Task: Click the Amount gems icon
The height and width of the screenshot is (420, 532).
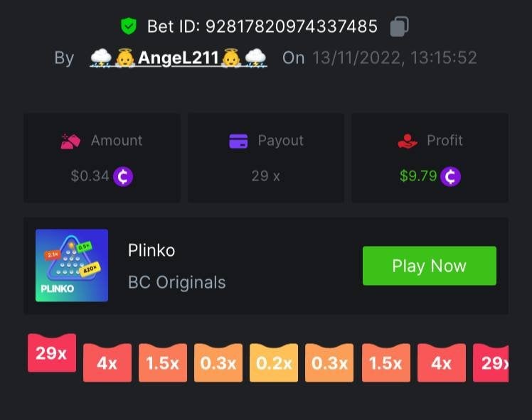Action: click(x=70, y=141)
